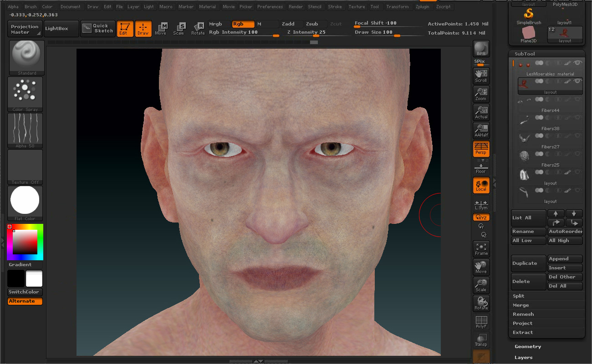This screenshot has height=364, width=592.
Task: Open the Preferences menu
Action: pos(270,7)
